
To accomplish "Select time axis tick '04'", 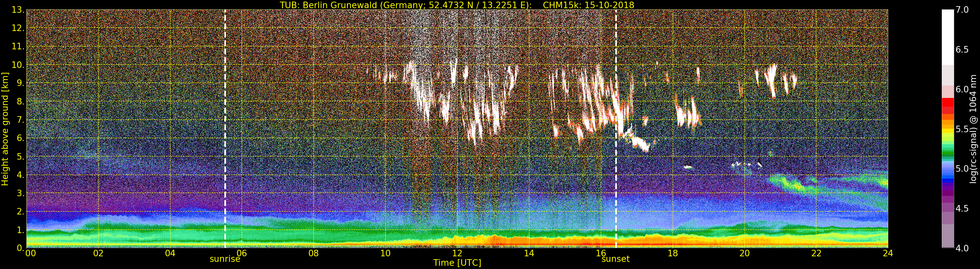I will coord(170,253).
